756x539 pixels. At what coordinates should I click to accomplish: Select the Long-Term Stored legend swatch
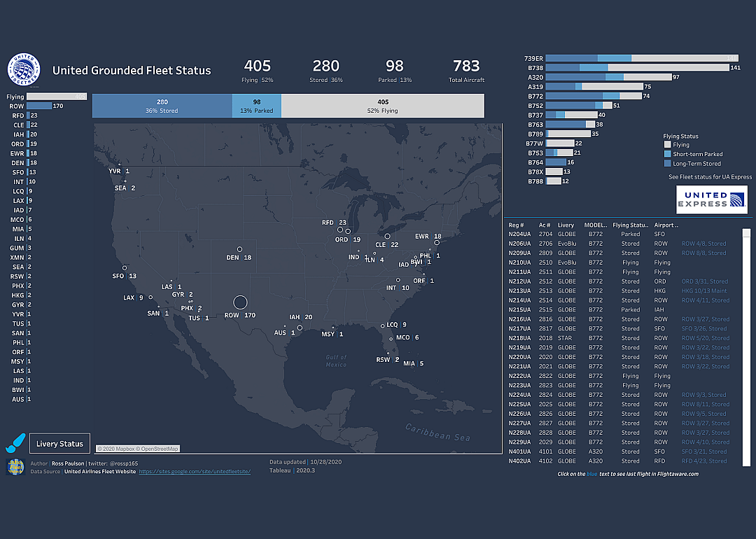click(667, 163)
